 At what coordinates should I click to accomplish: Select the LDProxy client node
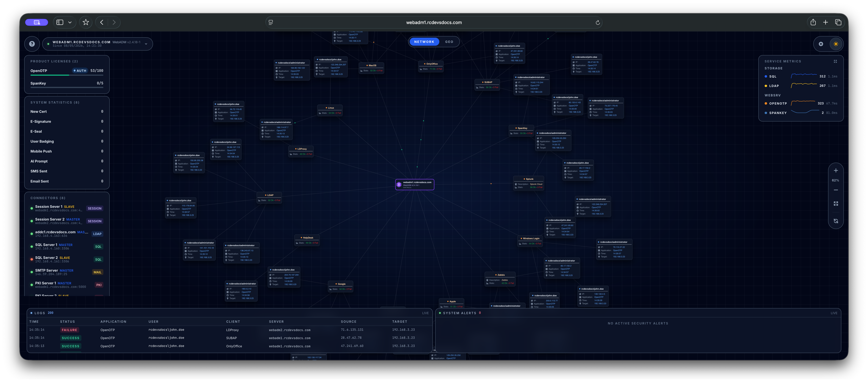coord(301,151)
